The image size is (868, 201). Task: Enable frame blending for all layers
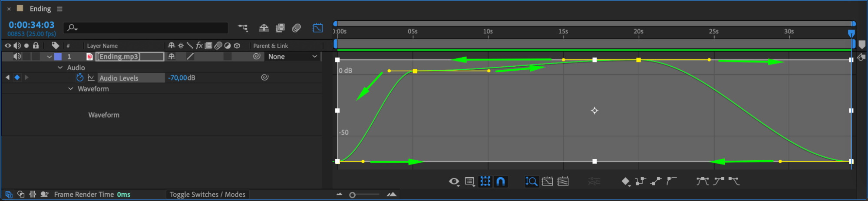point(280,28)
